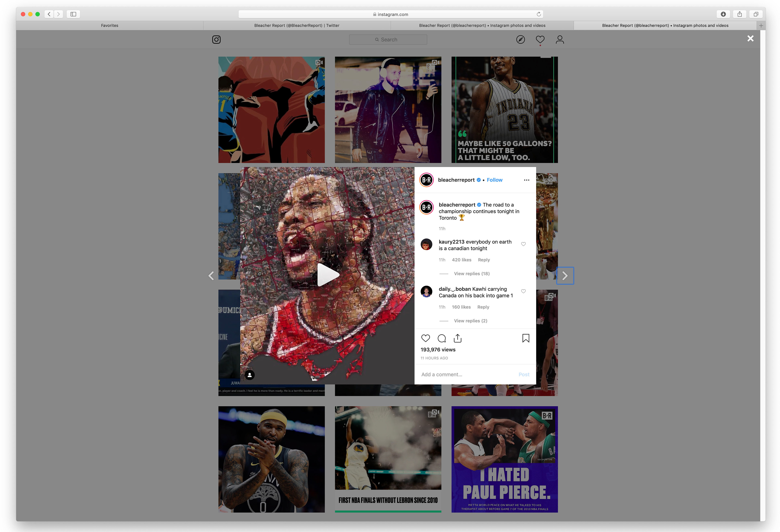The image size is (780, 532).
Task: Open the headphones leather jacket thumbnail
Action: 388,110
